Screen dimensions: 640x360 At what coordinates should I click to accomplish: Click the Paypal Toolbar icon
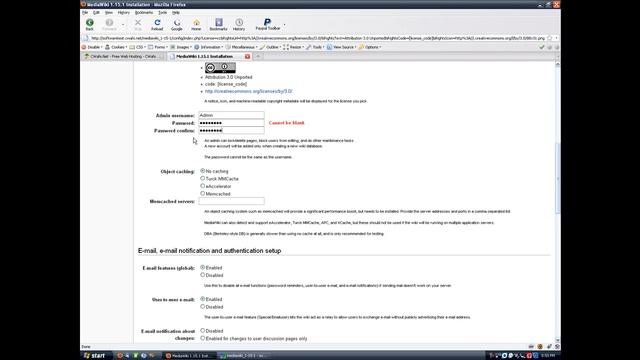[267, 24]
